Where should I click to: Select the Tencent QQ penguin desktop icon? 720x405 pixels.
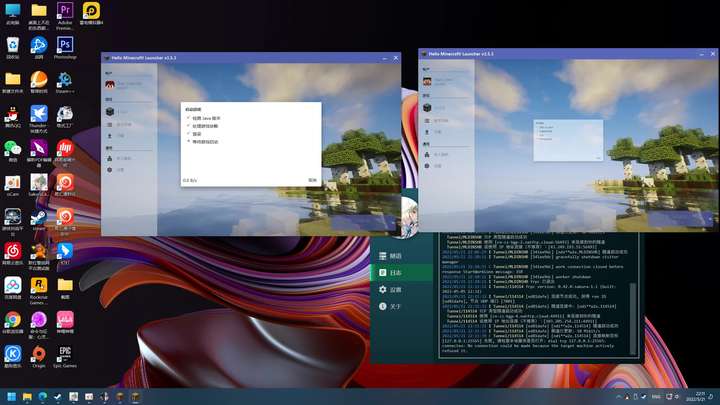(x=13, y=117)
